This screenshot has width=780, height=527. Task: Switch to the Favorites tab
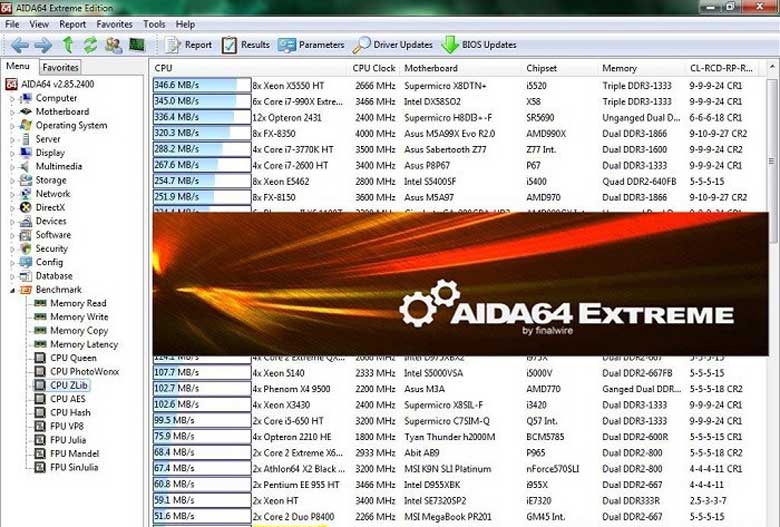[60, 67]
